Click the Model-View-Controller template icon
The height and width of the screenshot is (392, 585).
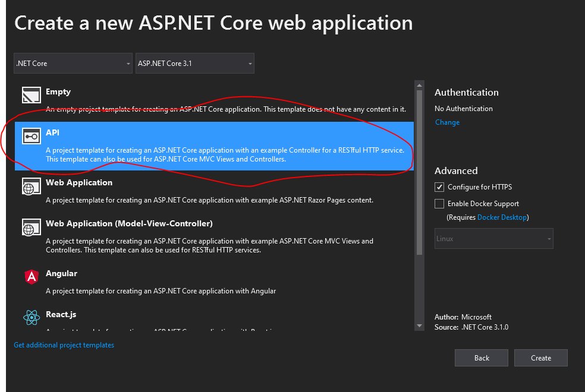32,227
